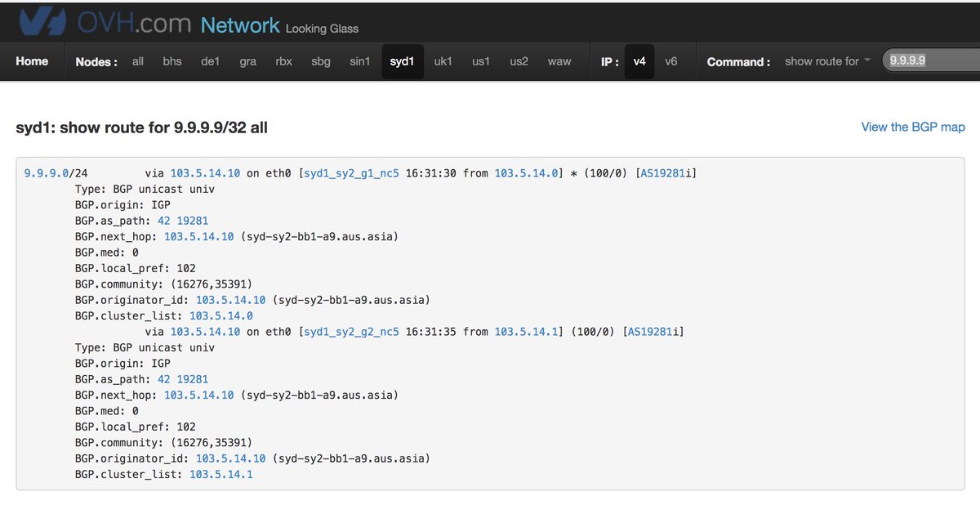Open the View the BGP map link
Screen dimensions: 980x523
pos(913,127)
